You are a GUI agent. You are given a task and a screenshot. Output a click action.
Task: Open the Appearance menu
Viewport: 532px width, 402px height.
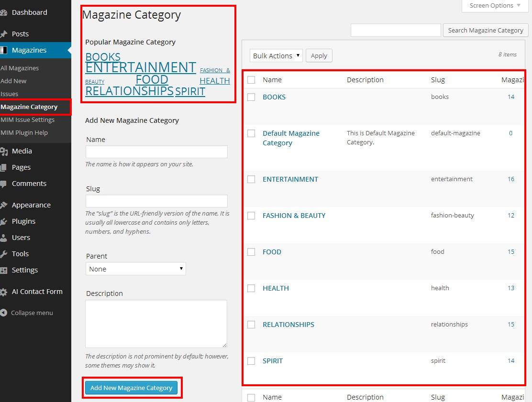31,205
